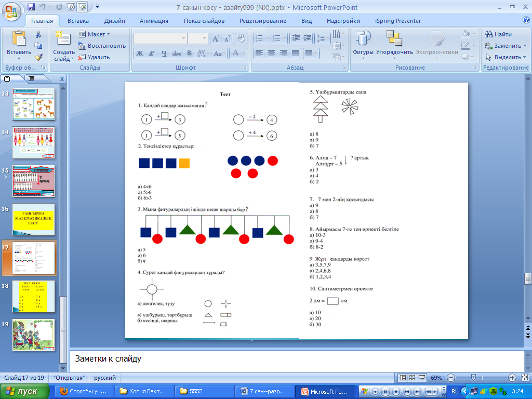The image size is (532, 399).
Task: Open the Рецензирование tab
Action: (x=263, y=21)
